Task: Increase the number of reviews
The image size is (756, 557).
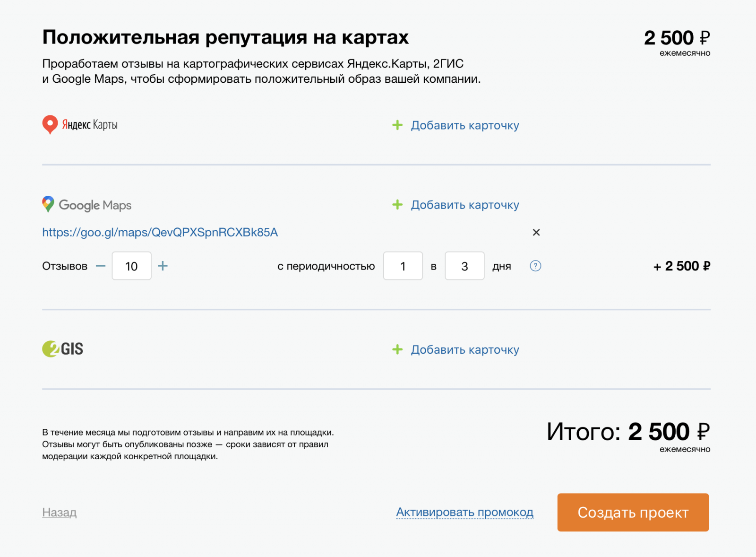Action: click(x=163, y=266)
